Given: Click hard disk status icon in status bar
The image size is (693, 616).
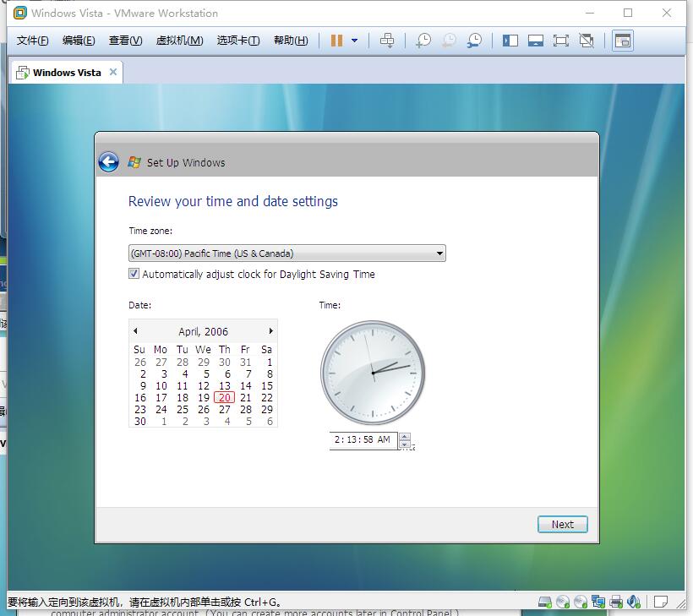Looking at the screenshot, I should [545, 602].
